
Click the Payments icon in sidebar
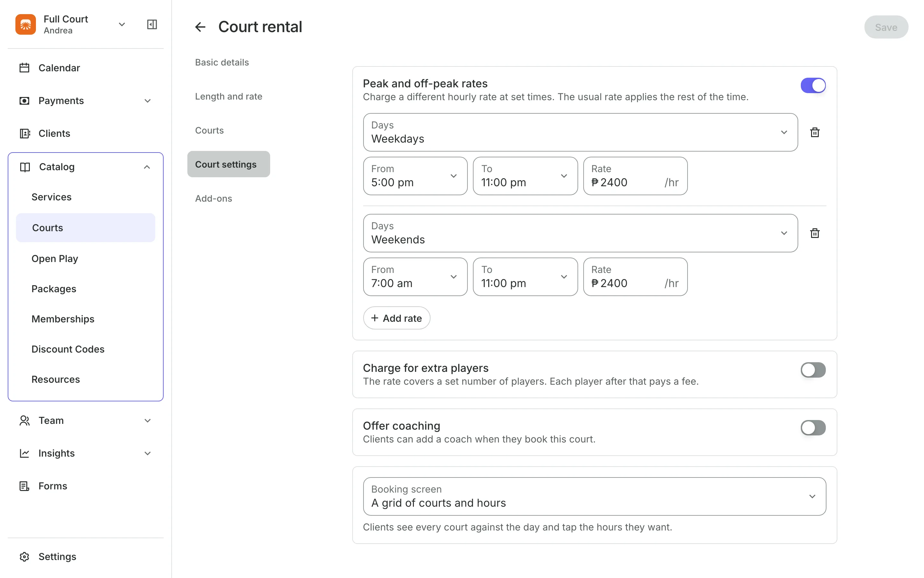tap(24, 101)
